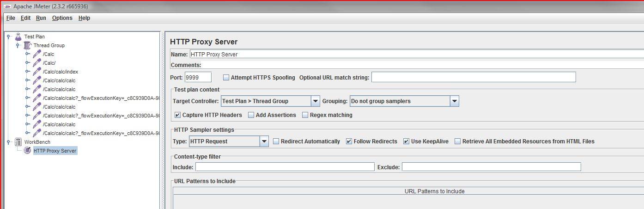The height and width of the screenshot is (209, 644).
Task: Enable Redirect Automatically checkbox
Action: (276, 141)
